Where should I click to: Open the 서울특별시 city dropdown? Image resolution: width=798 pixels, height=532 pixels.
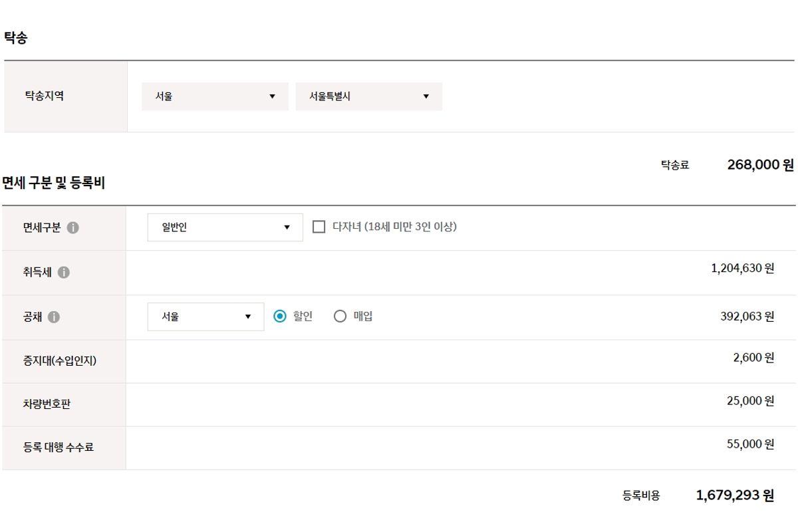pos(369,96)
